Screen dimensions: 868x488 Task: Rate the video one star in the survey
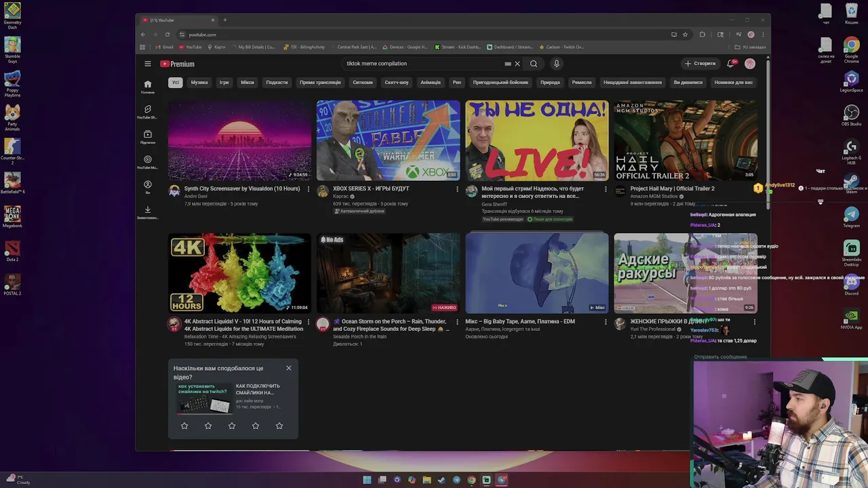click(x=184, y=426)
